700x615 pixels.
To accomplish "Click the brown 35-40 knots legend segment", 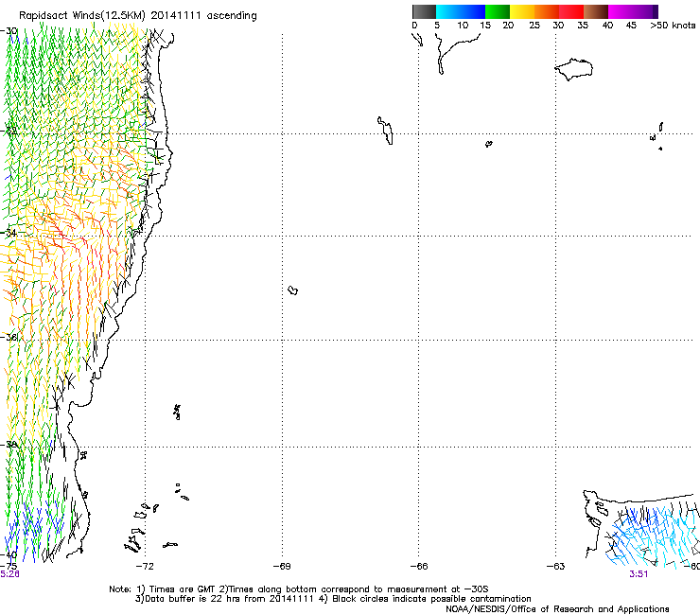I will coord(596,11).
